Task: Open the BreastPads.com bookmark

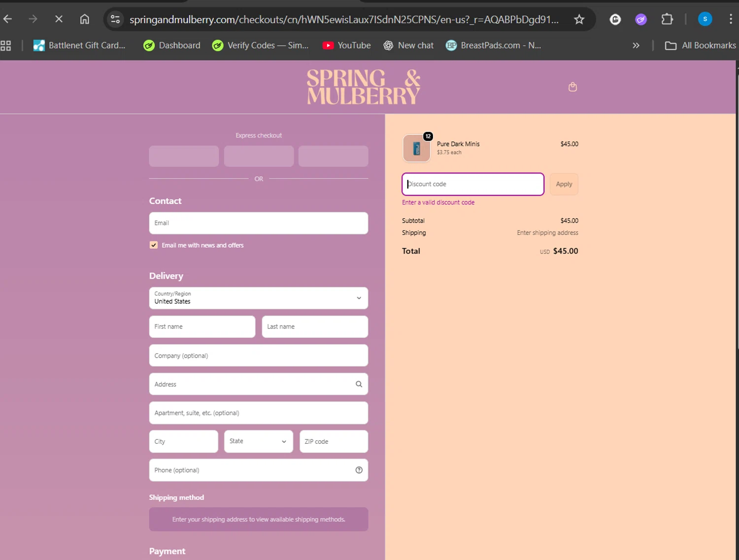Action: [493, 45]
